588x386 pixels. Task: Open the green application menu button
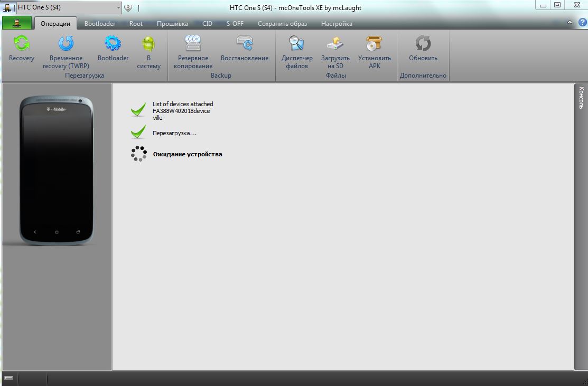[x=16, y=23]
